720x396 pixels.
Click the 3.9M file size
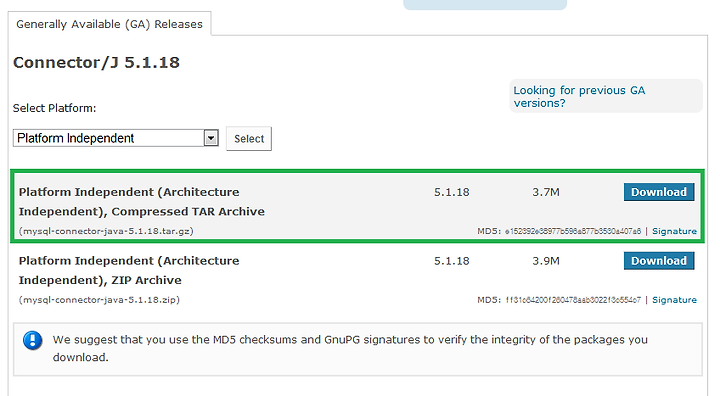pyautogui.click(x=546, y=261)
